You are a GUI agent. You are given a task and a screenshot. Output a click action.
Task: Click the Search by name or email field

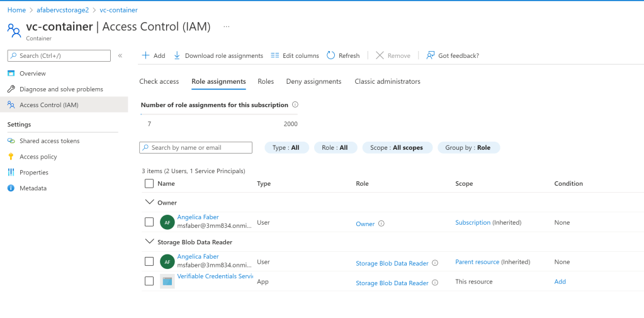click(196, 147)
